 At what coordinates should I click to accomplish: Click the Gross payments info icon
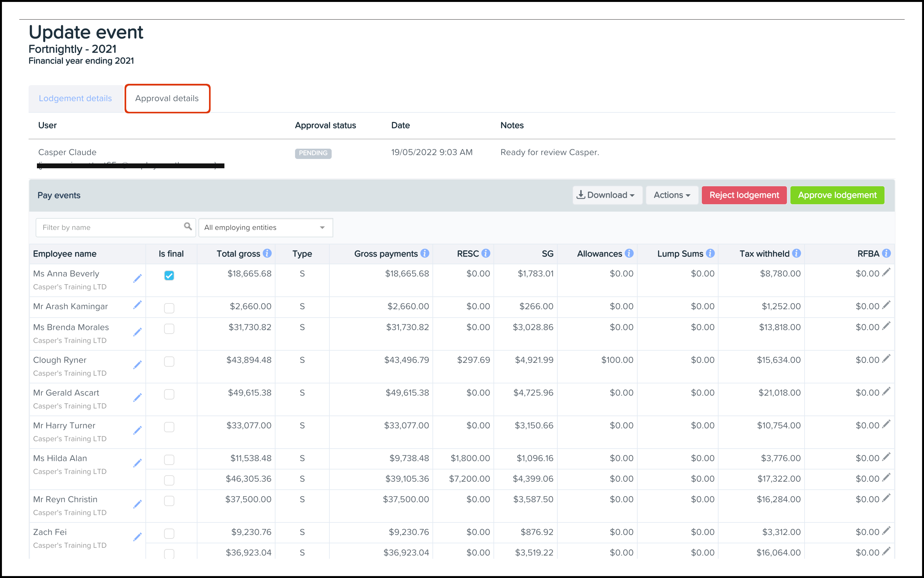point(425,253)
